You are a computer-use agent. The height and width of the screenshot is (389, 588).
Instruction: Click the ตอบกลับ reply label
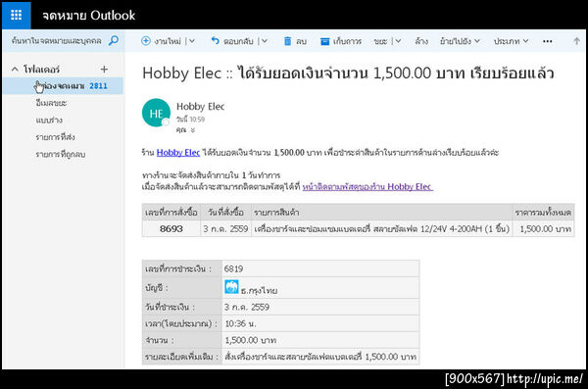point(238,41)
